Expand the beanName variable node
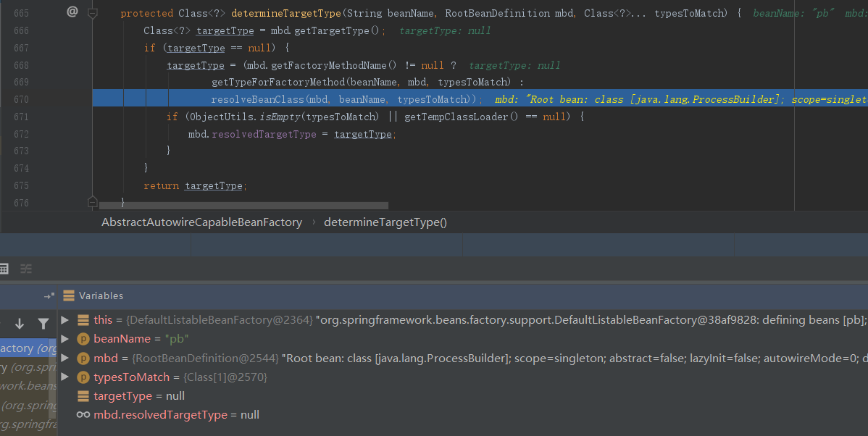 (65, 339)
